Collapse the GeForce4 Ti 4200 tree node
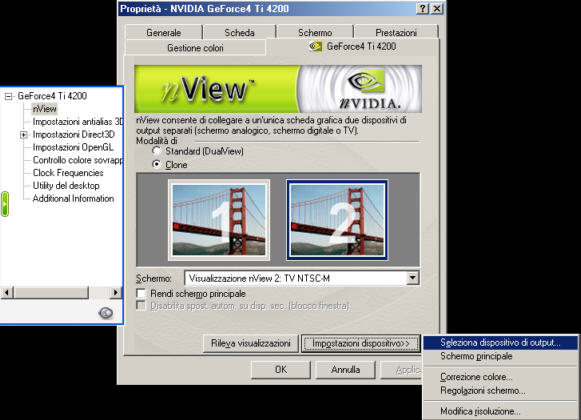This screenshot has height=420, width=581. coord(8,96)
